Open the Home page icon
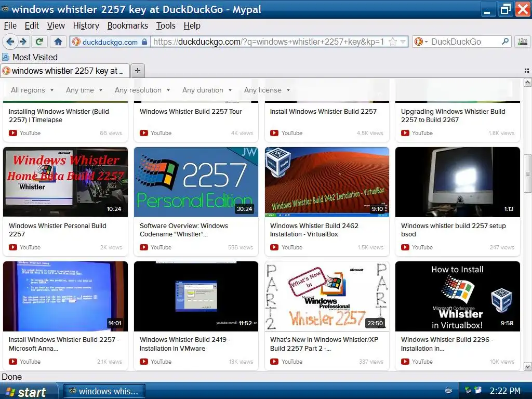 (58, 42)
